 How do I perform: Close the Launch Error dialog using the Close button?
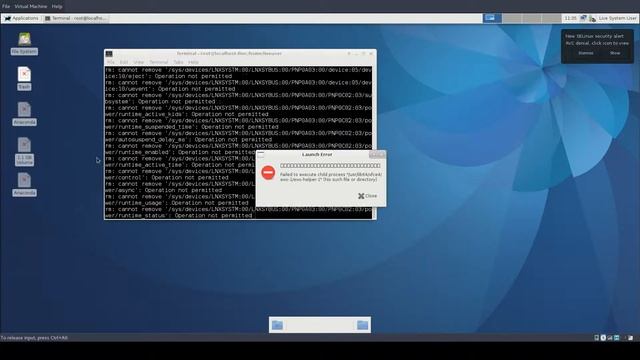click(x=368, y=196)
